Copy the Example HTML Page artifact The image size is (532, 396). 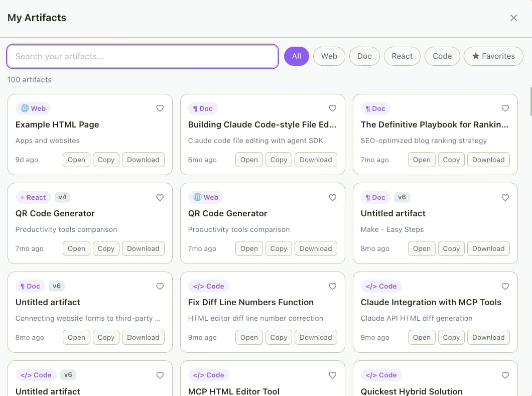click(106, 160)
